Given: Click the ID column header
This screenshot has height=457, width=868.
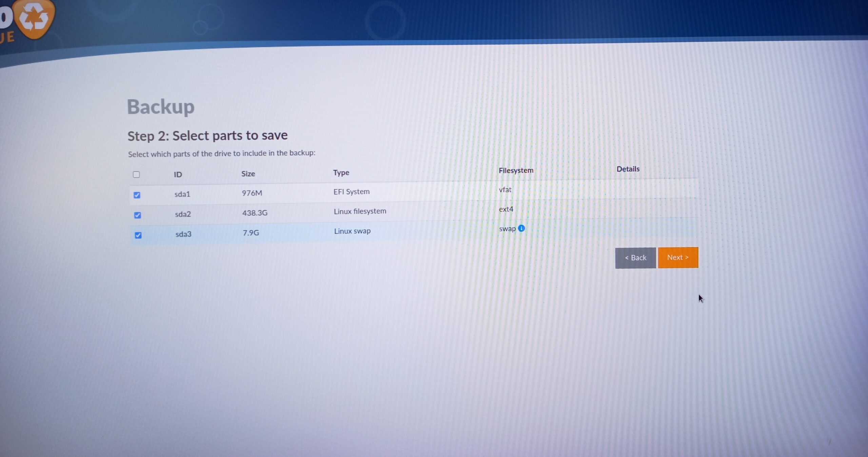Looking at the screenshot, I should click(178, 174).
